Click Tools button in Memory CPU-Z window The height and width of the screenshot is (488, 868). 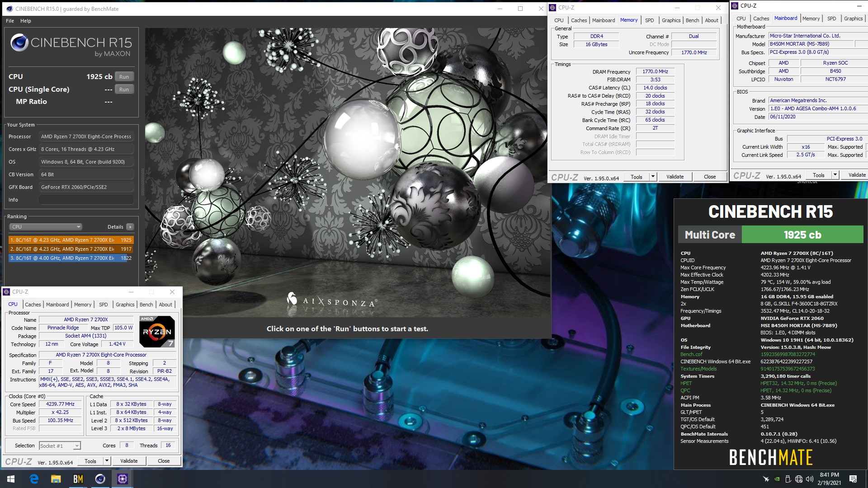pos(637,177)
